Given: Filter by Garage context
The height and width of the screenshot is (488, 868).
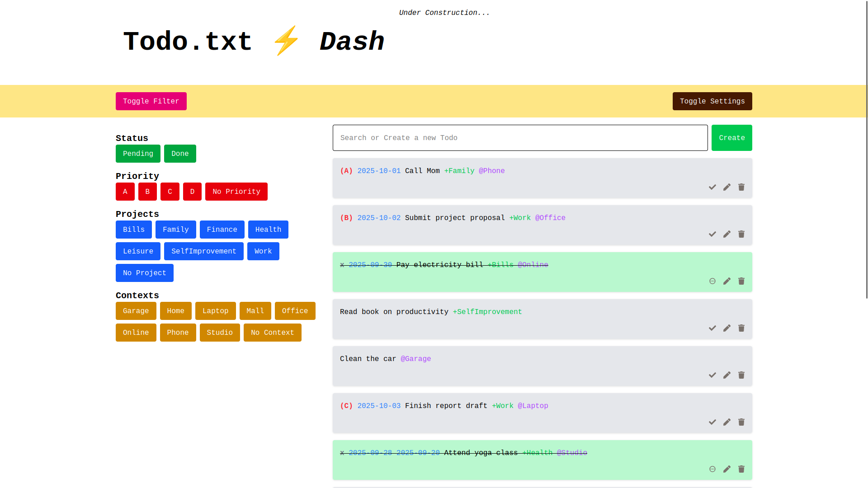Looking at the screenshot, I should point(136,311).
